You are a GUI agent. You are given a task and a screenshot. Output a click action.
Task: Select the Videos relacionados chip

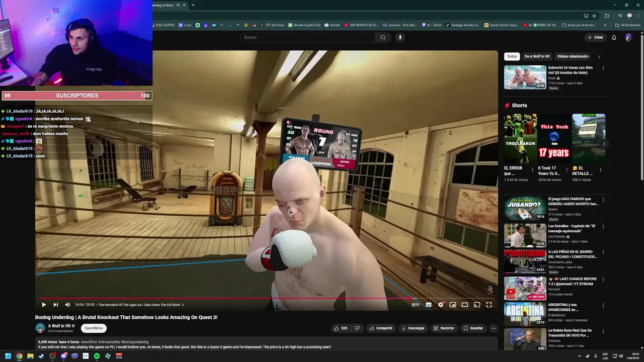coord(573,56)
